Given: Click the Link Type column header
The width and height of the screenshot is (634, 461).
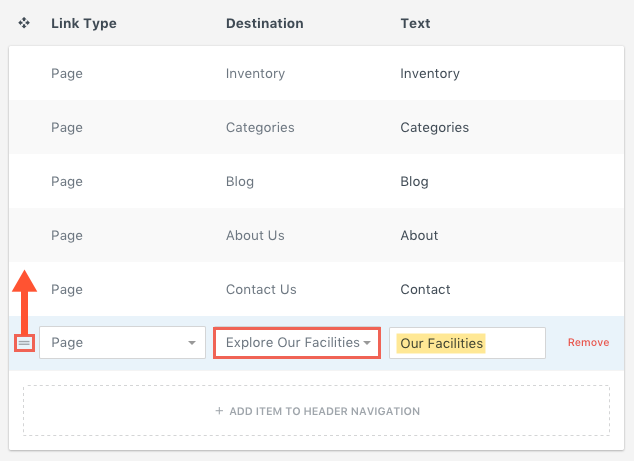Looking at the screenshot, I should [x=84, y=23].
